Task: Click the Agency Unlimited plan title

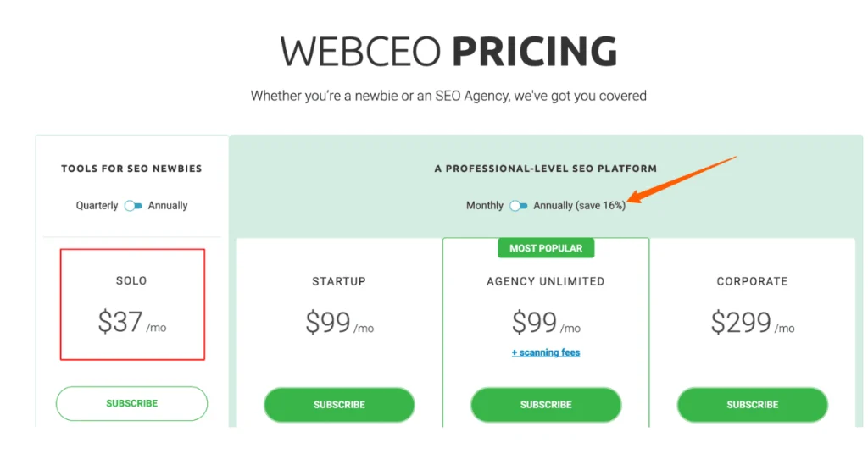Action: 546,282
